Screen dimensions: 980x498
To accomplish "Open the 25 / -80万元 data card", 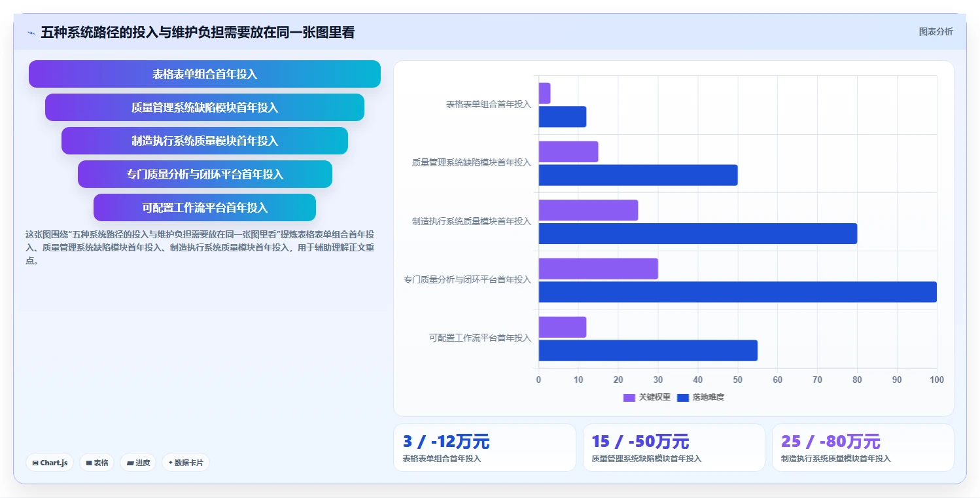I will [x=863, y=448].
